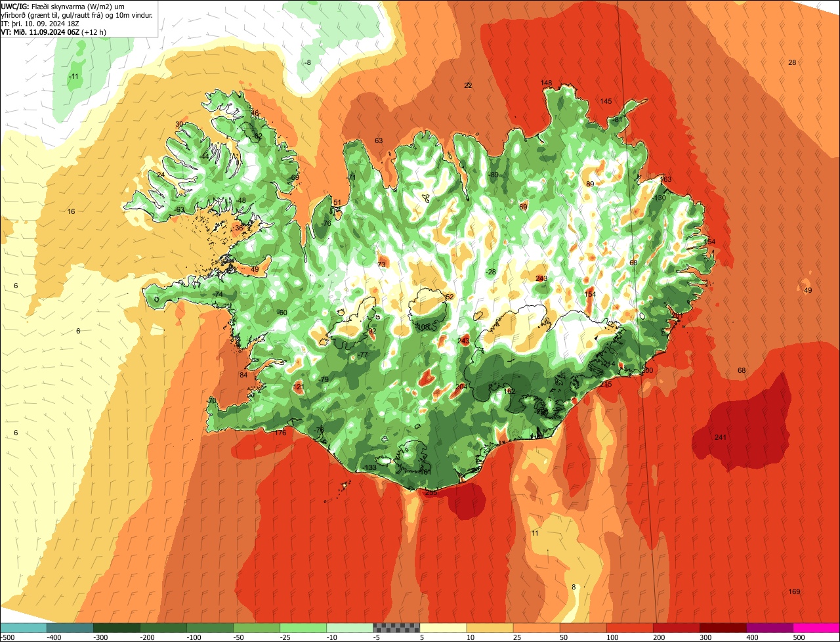Click the '-77' value on the map
Viewport: 840px width, 642px height.
pyautogui.click(x=362, y=354)
